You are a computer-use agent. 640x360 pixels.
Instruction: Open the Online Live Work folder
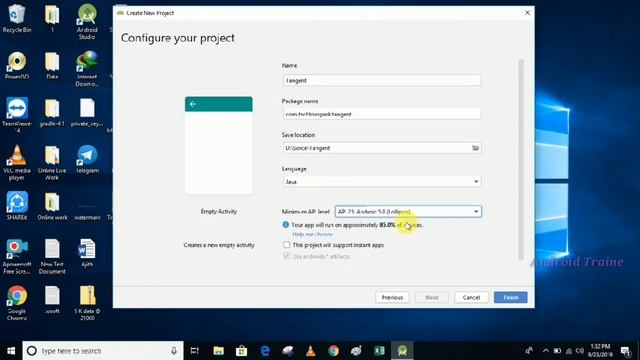[x=52, y=162]
